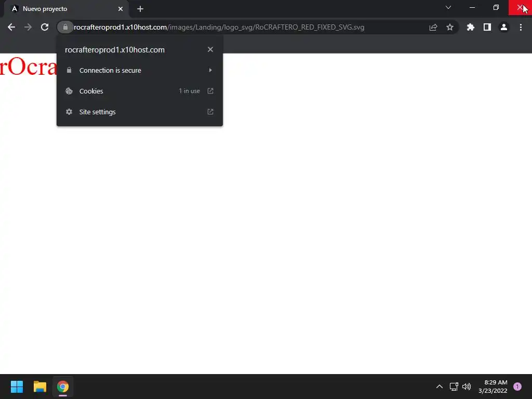The image size is (532, 399).
Task: Click the 1 in use cookies text
Action: coord(189,91)
